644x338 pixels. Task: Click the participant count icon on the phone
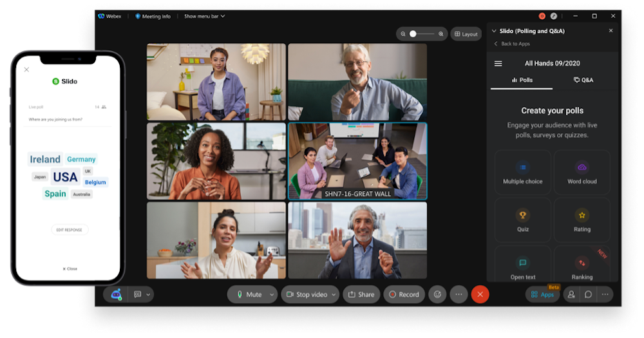pyautogui.click(x=104, y=107)
